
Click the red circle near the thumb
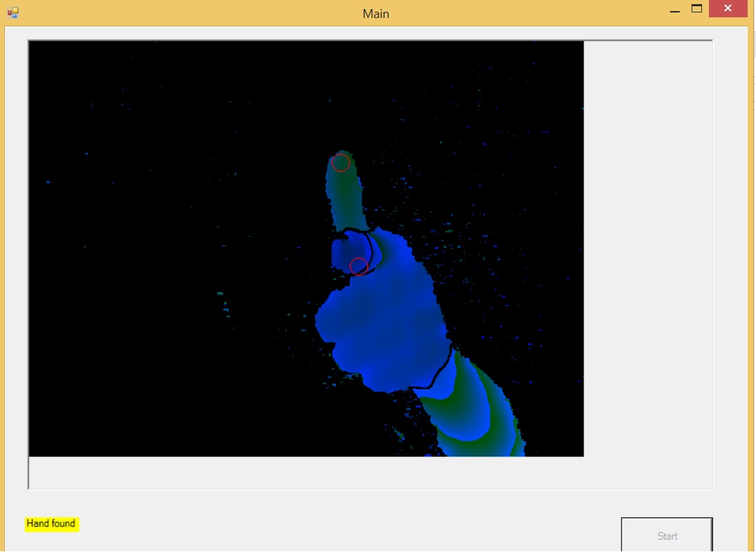[359, 267]
